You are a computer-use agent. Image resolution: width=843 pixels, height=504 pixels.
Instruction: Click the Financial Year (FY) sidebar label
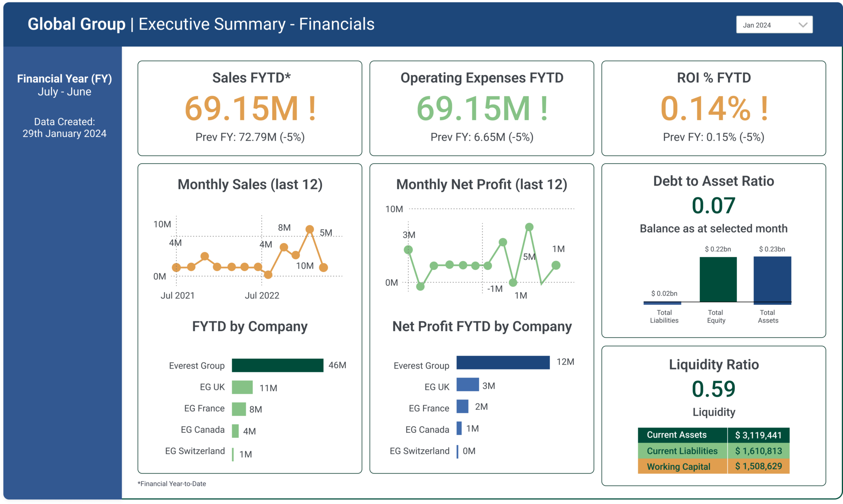pyautogui.click(x=64, y=78)
